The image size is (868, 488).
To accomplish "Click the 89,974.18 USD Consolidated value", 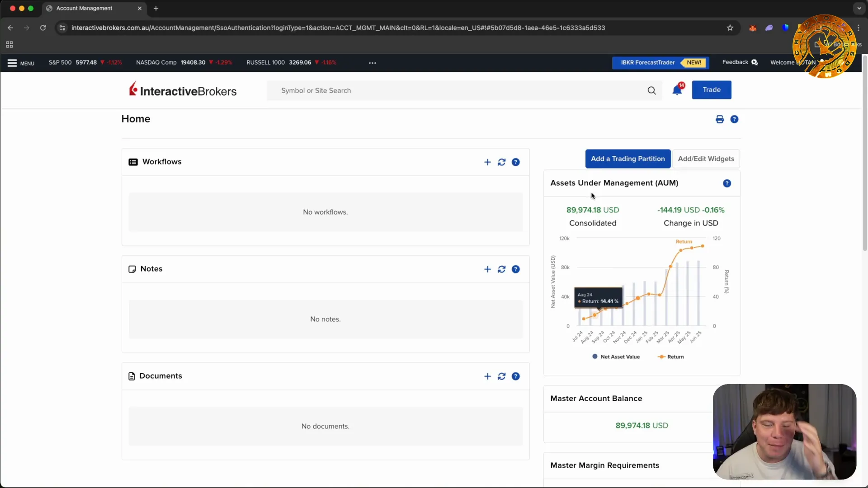I will pos(593,210).
